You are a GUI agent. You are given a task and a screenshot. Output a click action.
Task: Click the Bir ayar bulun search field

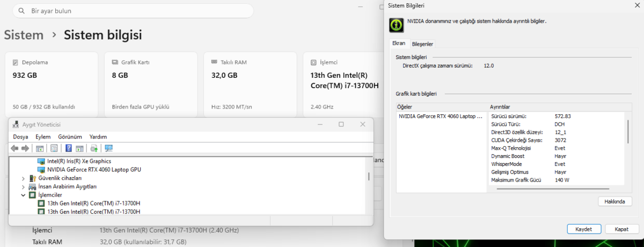(x=133, y=11)
